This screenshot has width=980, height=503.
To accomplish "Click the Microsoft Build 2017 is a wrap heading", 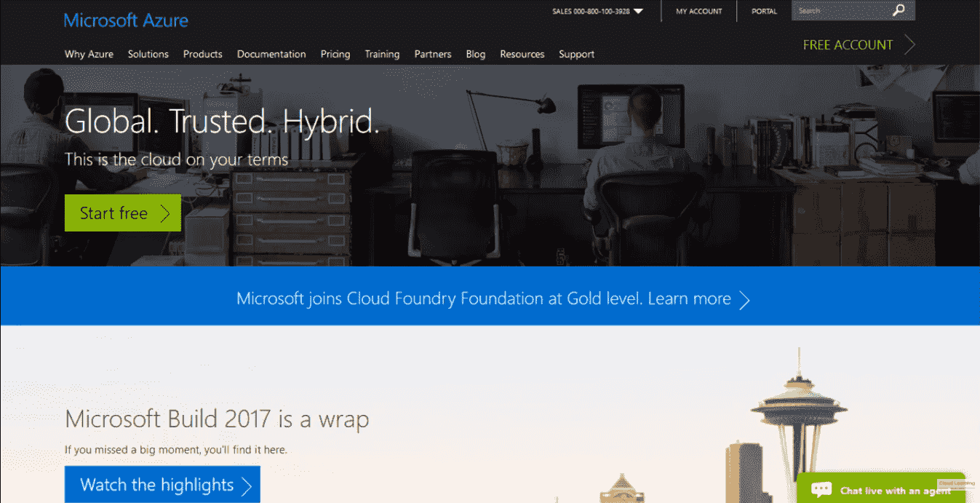I will click(217, 419).
